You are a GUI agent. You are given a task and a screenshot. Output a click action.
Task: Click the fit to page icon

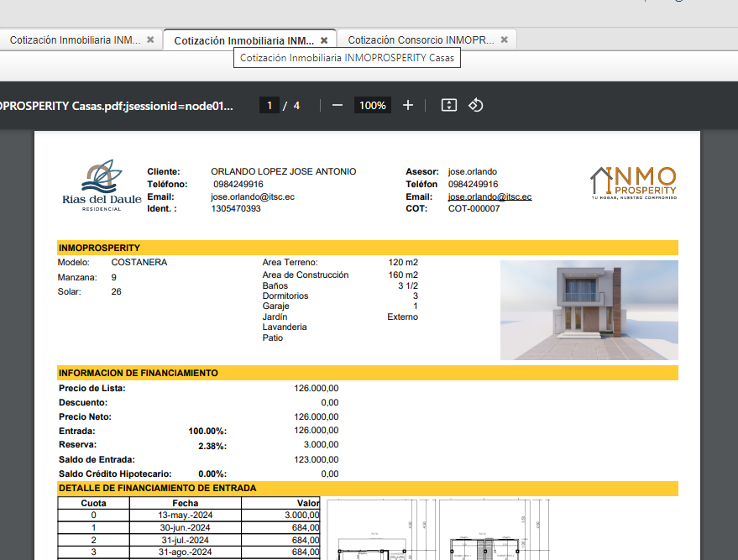(449, 105)
